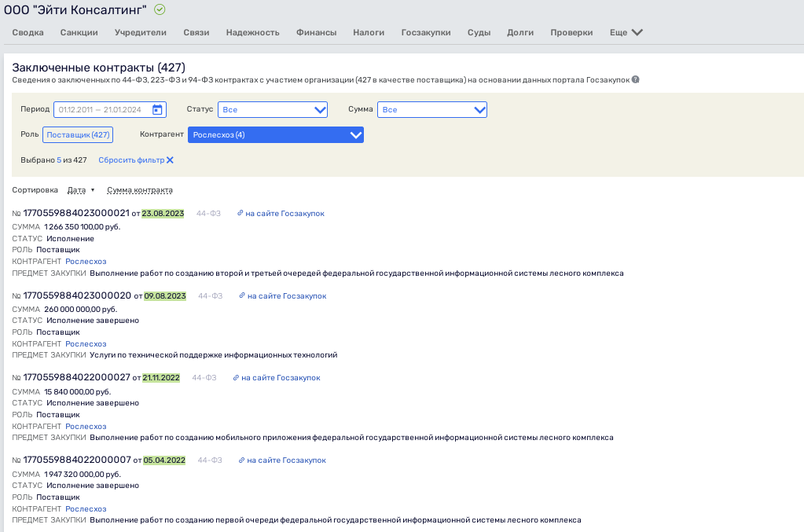Screen dimensions: 804x532
Task: Click the highlighted date 09.08.2023
Action: 164,295
